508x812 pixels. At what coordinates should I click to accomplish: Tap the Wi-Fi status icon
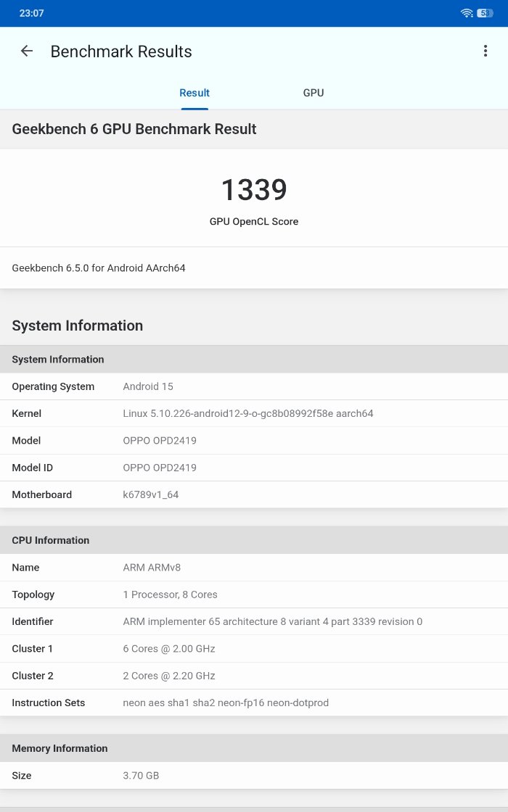[x=467, y=13]
